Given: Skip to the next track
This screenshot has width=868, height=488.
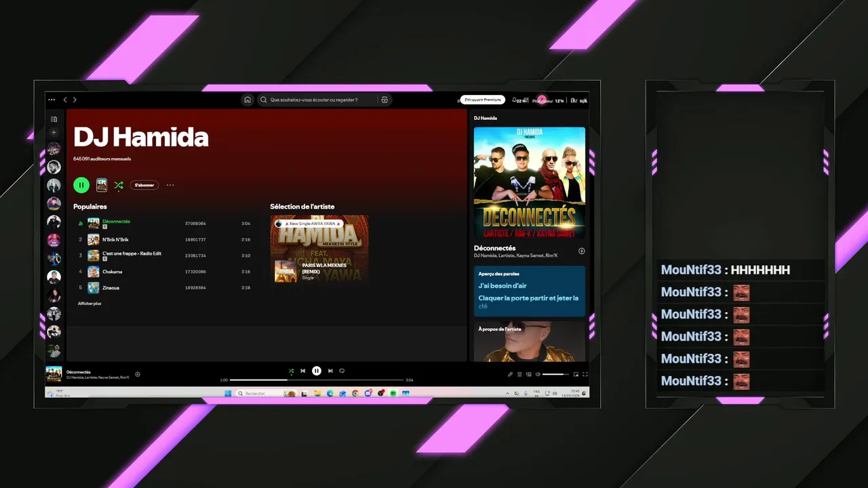Looking at the screenshot, I should click(330, 371).
